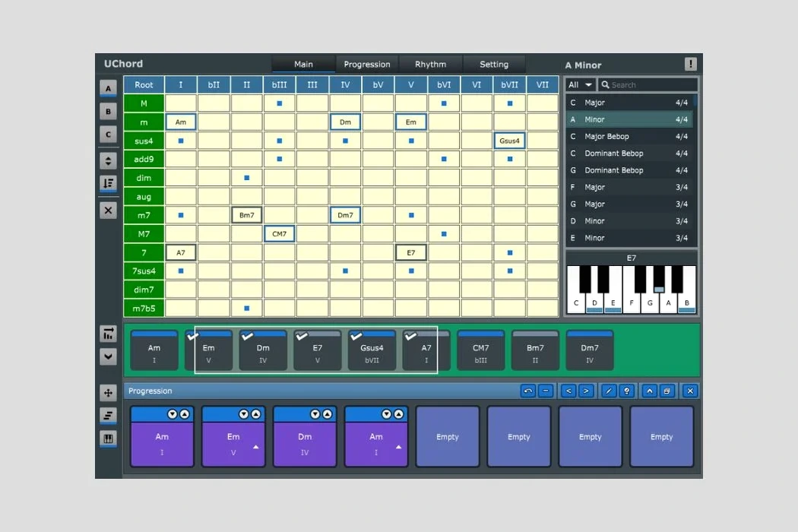Click the magnifier icon in the search box
This screenshot has width=798, height=532.
[605, 84]
